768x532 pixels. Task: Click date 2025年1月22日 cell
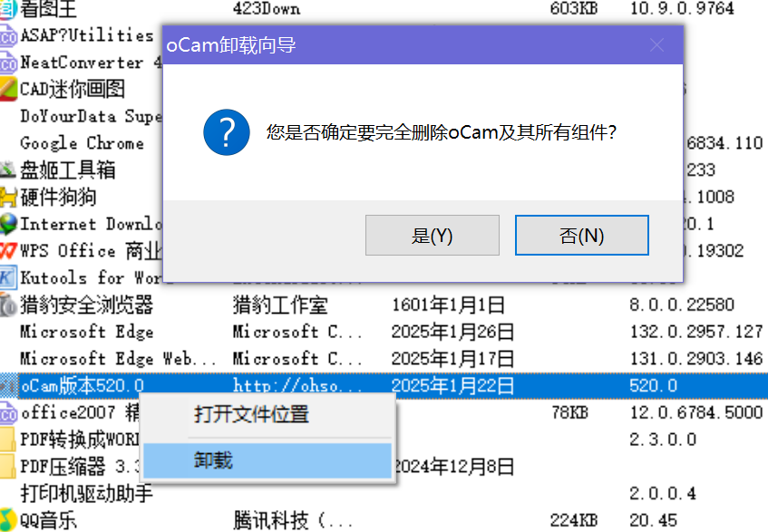click(452, 386)
